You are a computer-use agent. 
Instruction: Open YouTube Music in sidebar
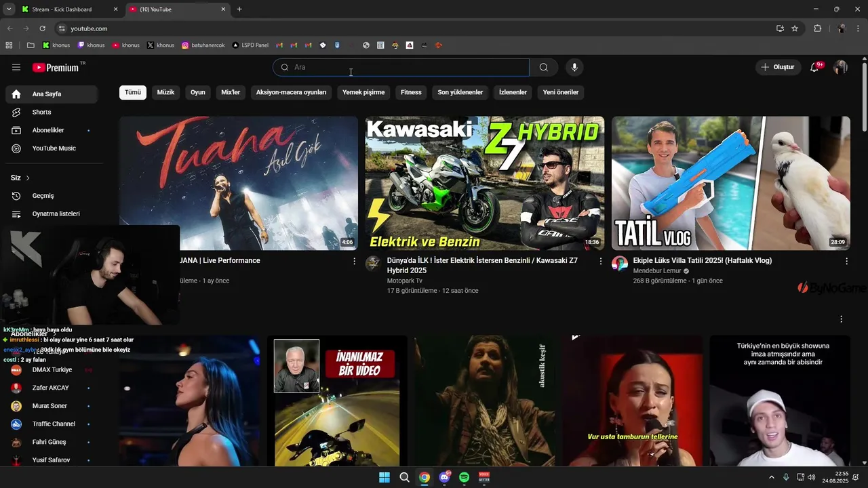(52, 148)
